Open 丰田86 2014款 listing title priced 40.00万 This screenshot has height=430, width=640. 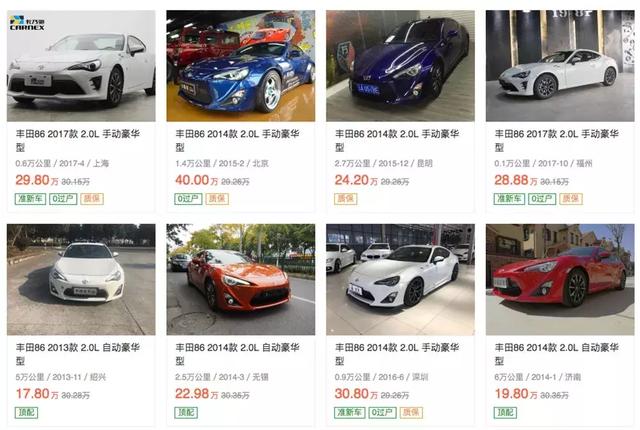click(x=237, y=140)
